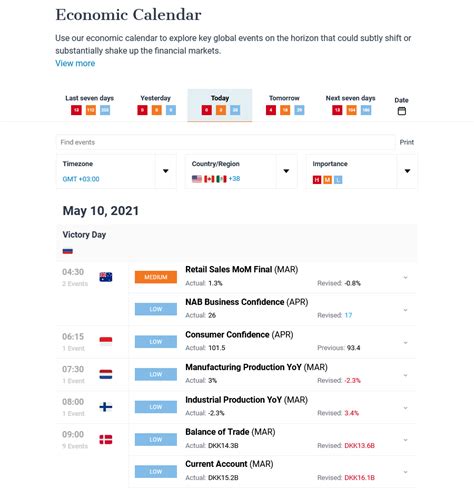
Task: Switch to the Tomorrow tab
Action: [284, 105]
